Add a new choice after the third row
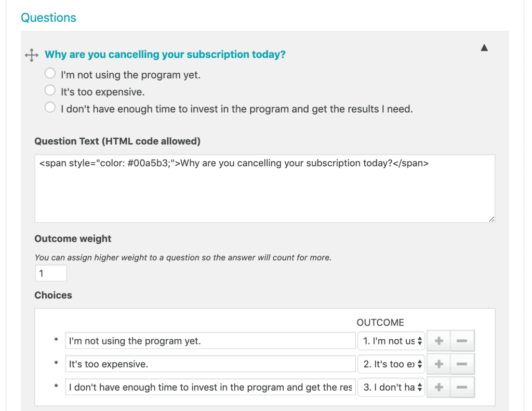 [x=439, y=387]
